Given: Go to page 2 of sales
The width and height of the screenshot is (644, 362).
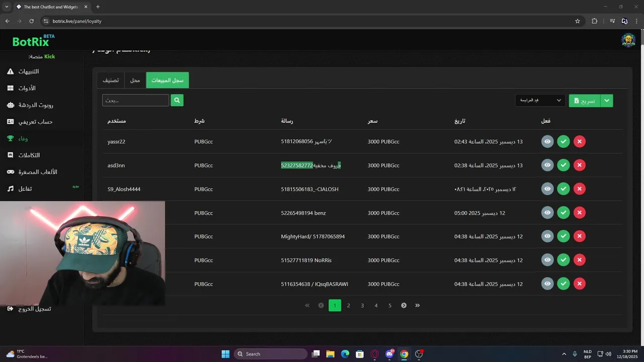Looking at the screenshot, I should coord(348,305).
